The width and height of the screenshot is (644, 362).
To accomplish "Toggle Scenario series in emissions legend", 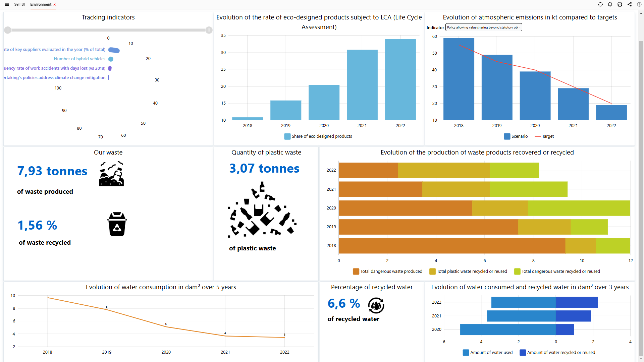I will [516, 136].
